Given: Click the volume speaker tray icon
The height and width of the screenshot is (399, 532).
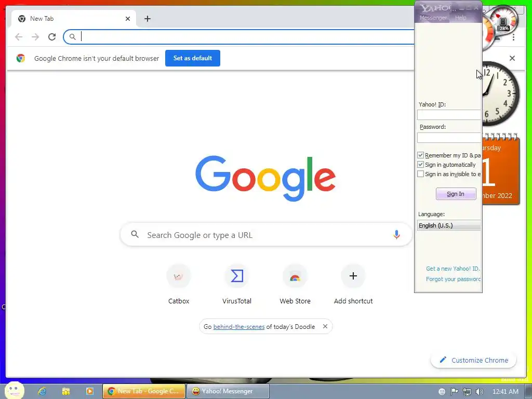Looking at the screenshot, I should click(x=479, y=392).
